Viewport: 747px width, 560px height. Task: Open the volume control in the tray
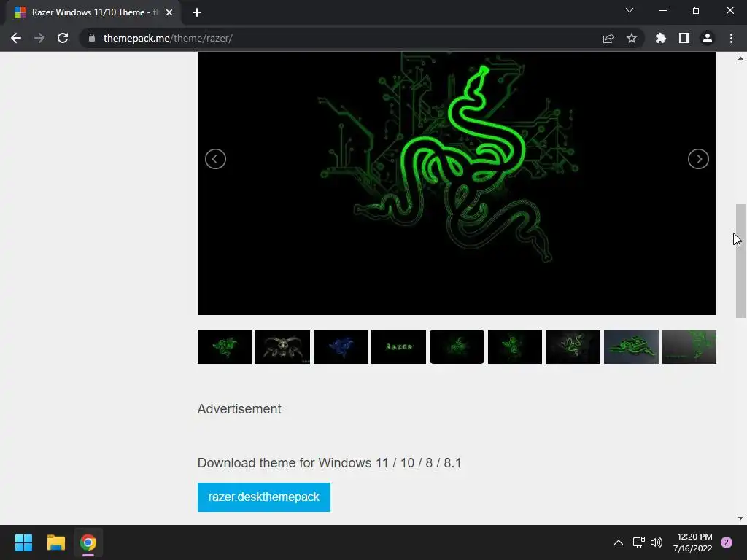[x=657, y=542]
